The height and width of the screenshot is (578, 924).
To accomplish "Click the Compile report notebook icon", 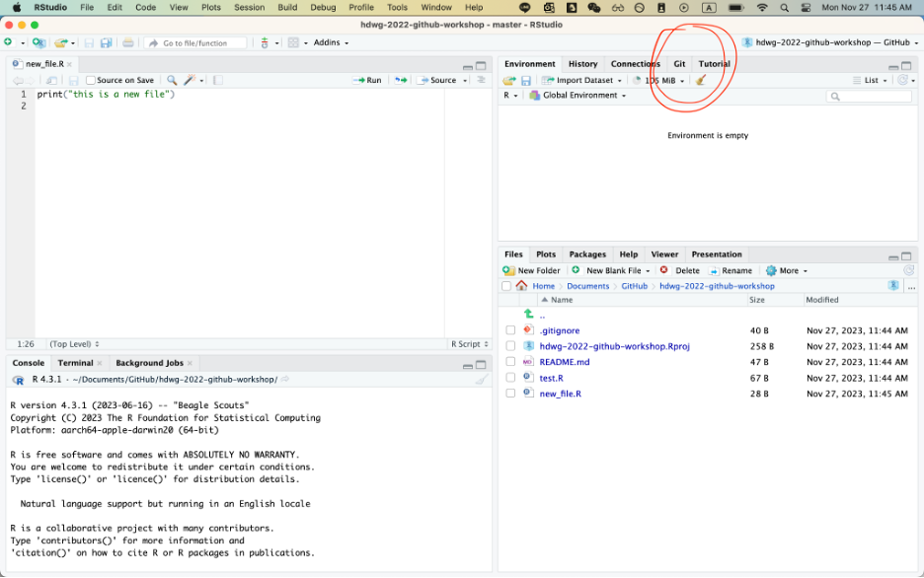I will (x=217, y=80).
